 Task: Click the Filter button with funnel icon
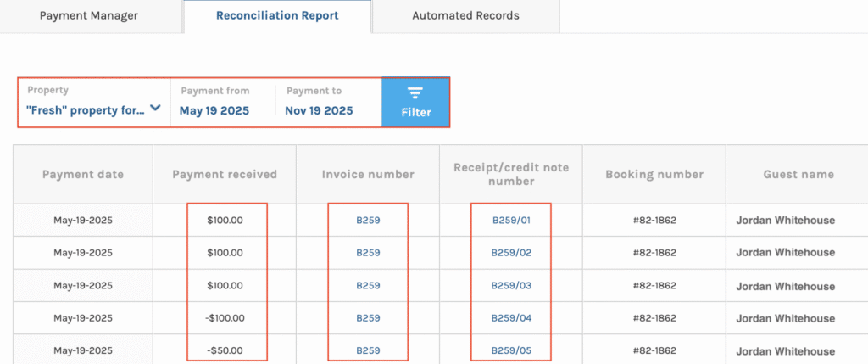pos(415,102)
